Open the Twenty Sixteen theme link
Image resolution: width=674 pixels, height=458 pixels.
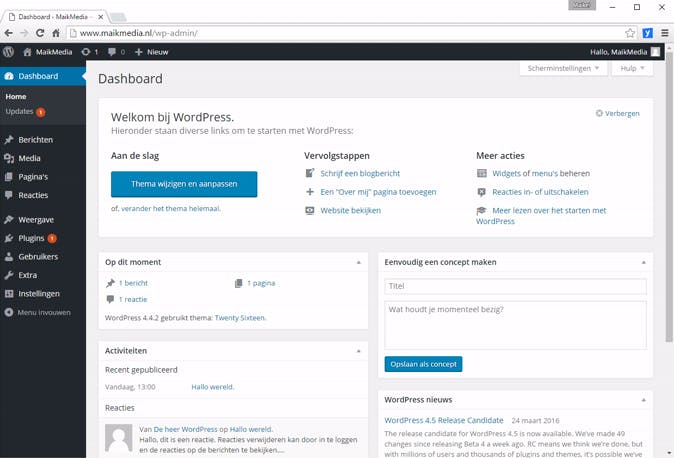click(240, 318)
